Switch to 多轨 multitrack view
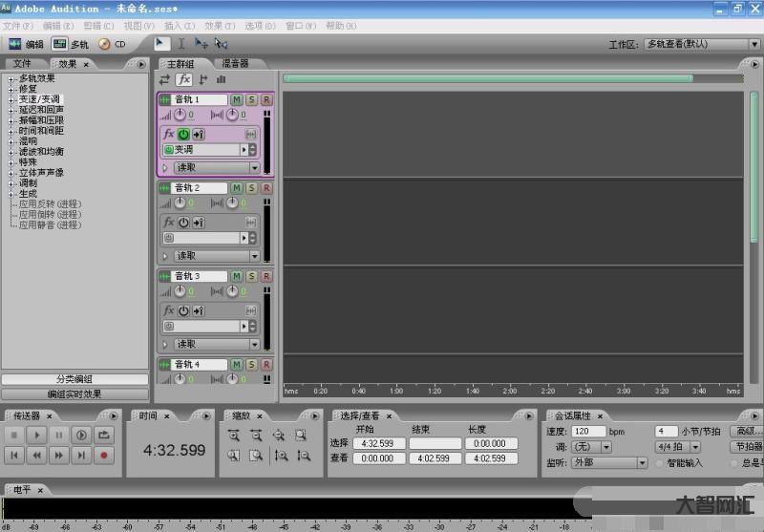The width and height of the screenshot is (764, 532). (72, 44)
